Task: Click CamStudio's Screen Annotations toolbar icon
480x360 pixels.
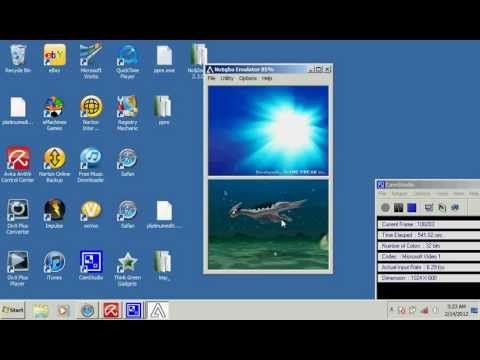Action: 442,208
